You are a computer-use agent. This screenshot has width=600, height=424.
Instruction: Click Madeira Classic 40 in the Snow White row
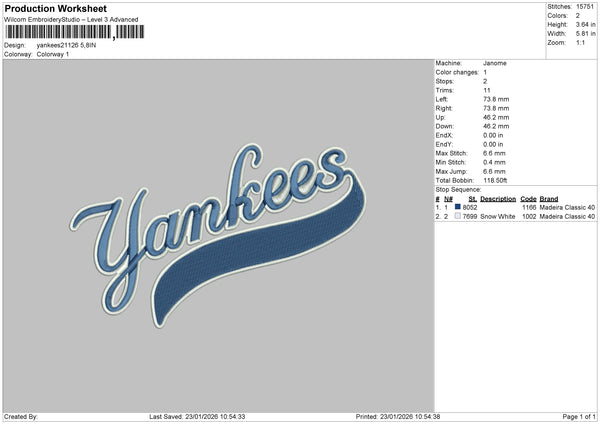(567, 217)
